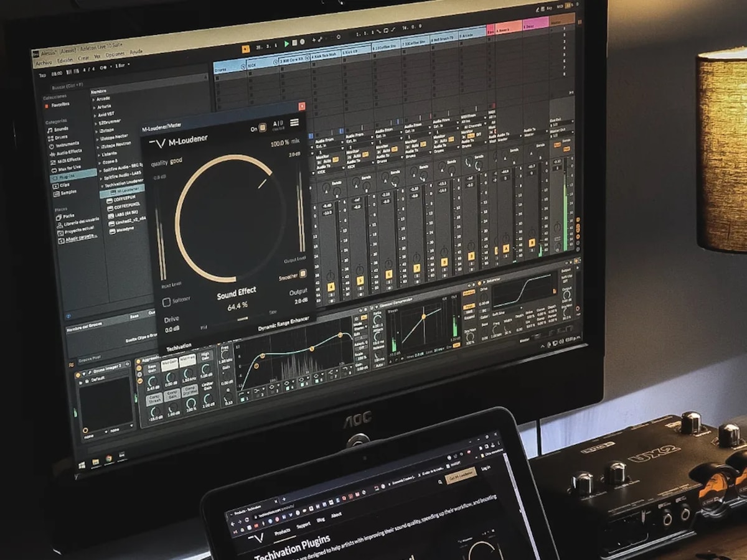Open the M-Loudener hamburger menu
The width and height of the screenshot is (747, 560).
294,123
